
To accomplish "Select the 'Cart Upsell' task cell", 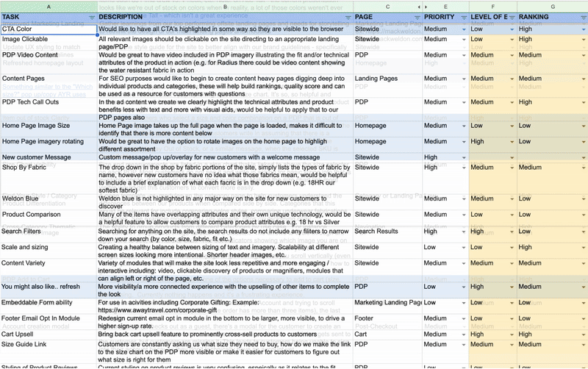I will point(49,334).
